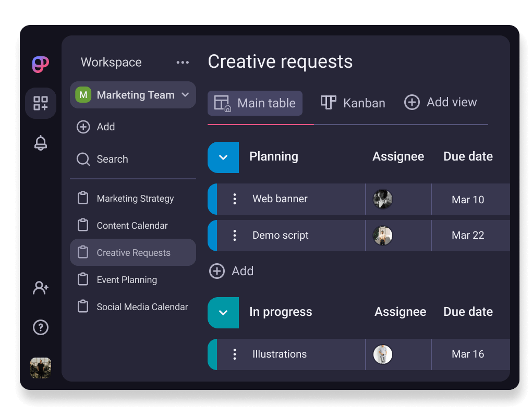Image resolution: width=532 pixels, height=417 pixels.
Task: Open the apps grid icon in the sidebar
Action: click(41, 103)
